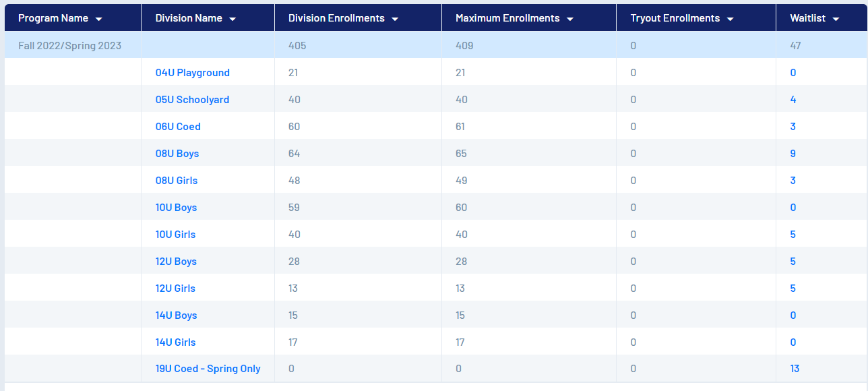View the 10U Boys division
This screenshot has height=391, width=868.
pos(176,208)
